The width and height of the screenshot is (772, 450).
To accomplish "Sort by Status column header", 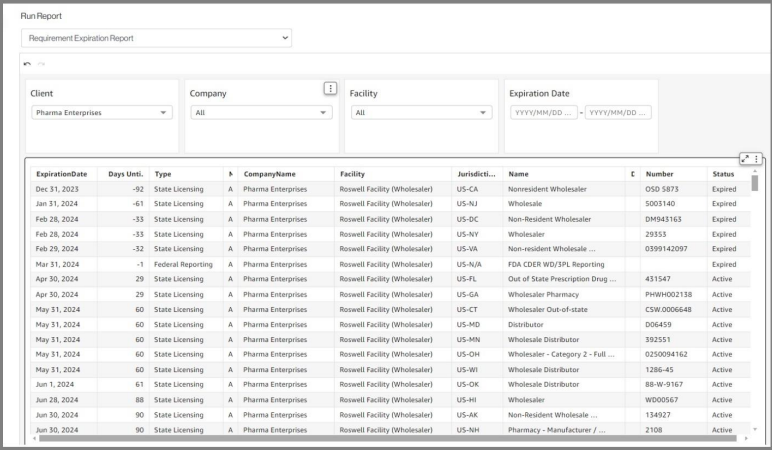I will tap(723, 174).
